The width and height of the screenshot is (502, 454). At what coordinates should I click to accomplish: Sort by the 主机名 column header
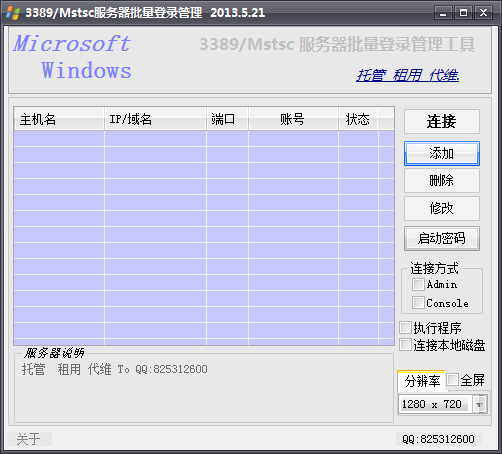point(59,119)
